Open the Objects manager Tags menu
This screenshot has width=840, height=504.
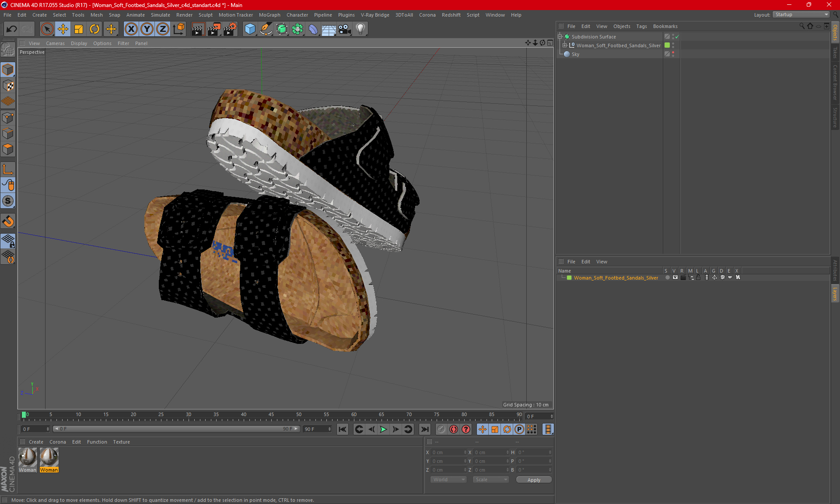(641, 26)
